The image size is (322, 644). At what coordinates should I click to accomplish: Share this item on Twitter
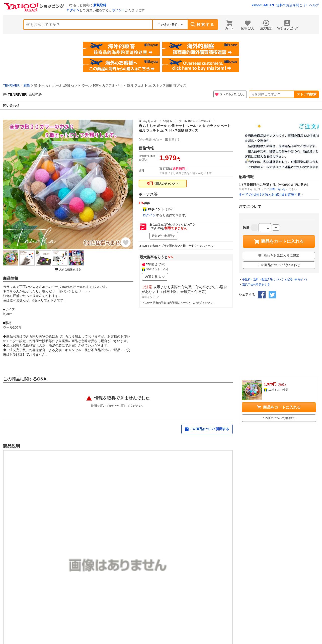pyautogui.click(x=272, y=295)
